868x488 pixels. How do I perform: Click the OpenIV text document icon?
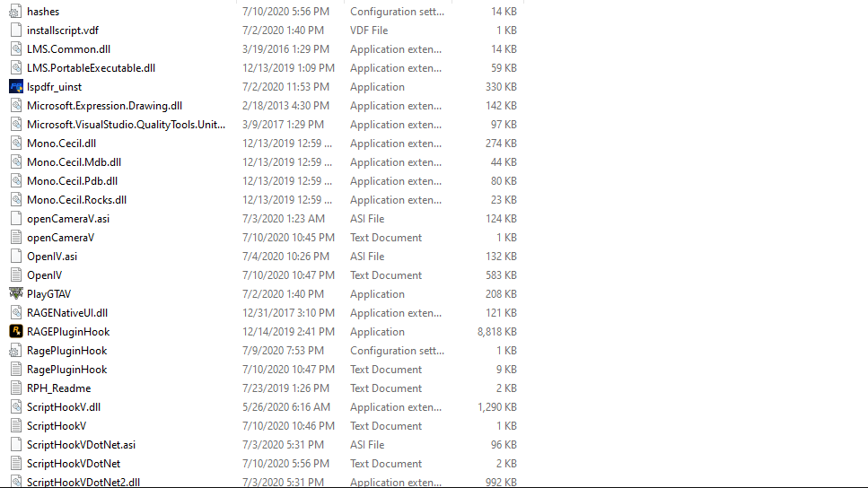[15, 275]
